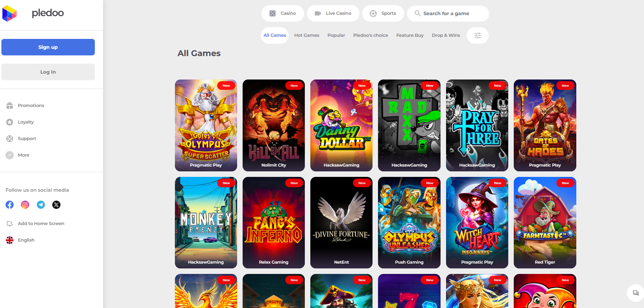Open the Support link
The image size is (644, 308).
click(27, 138)
